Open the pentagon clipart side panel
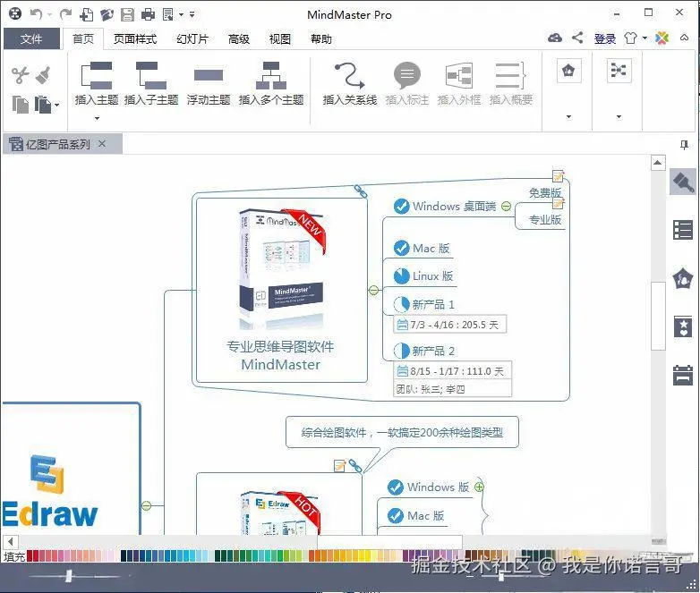This screenshot has width=700, height=593. click(x=683, y=279)
